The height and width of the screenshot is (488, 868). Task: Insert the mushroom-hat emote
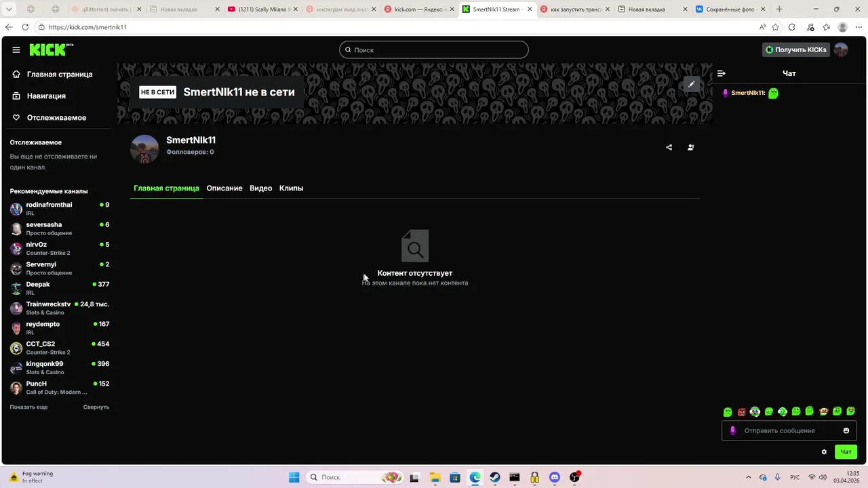824,411
